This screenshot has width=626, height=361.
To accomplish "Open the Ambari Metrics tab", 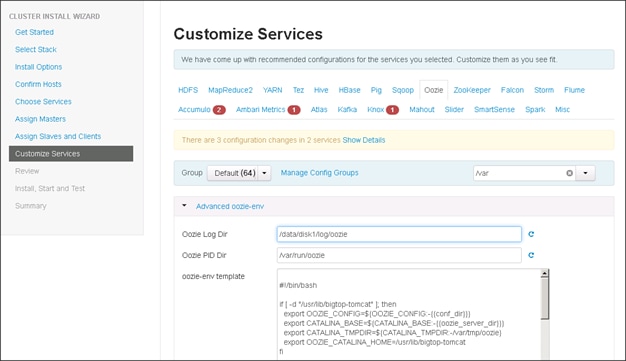I will [x=260, y=109].
